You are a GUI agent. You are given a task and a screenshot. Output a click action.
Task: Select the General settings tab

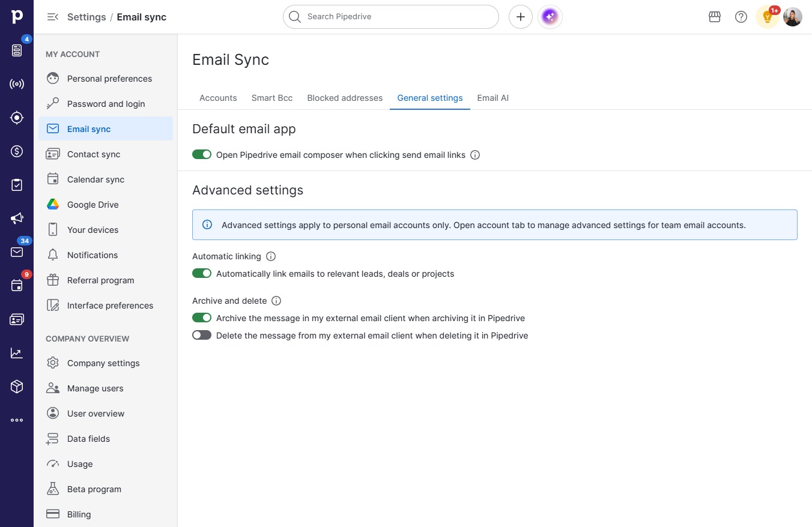[x=430, y=98]
